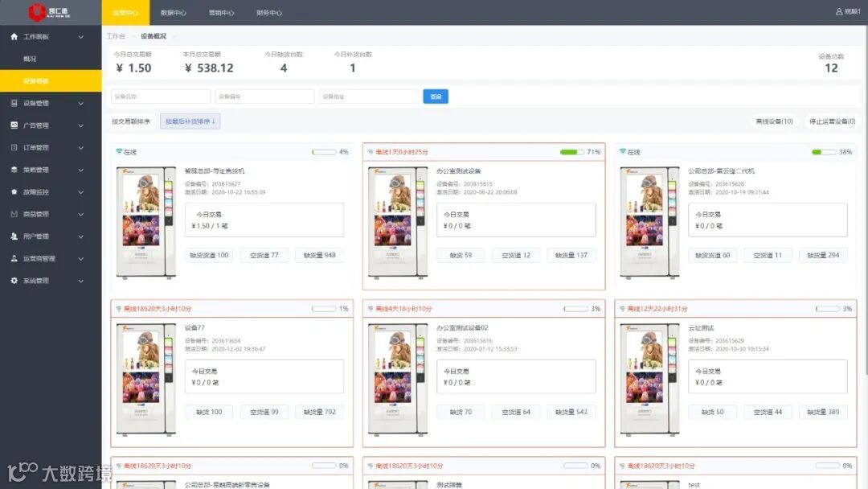The width and height of the screenshot is (868, 489).
Task: Click the 71% stock progress bar
Action: [572, 152]
